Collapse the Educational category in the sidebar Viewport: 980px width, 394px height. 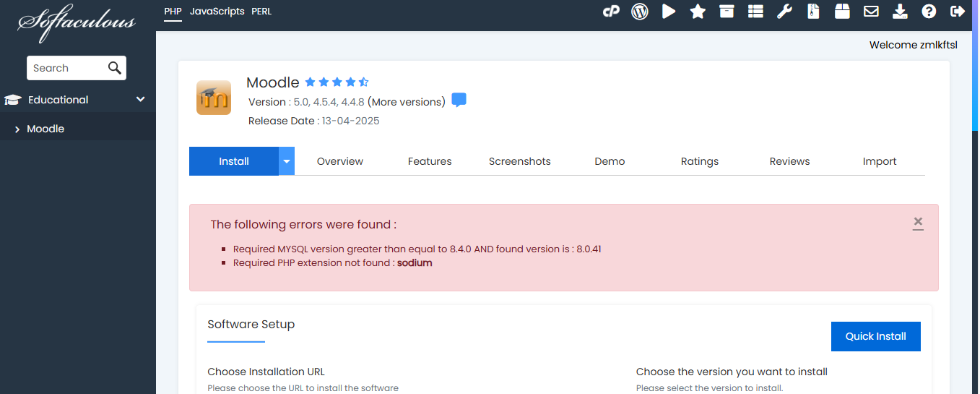(x=141, y=100)
